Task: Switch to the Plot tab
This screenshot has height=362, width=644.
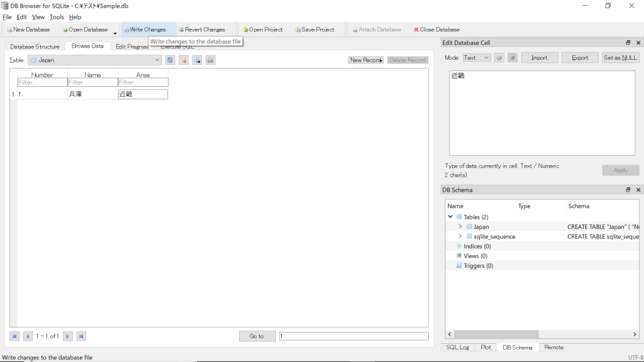Action: [x=486, y=347]
